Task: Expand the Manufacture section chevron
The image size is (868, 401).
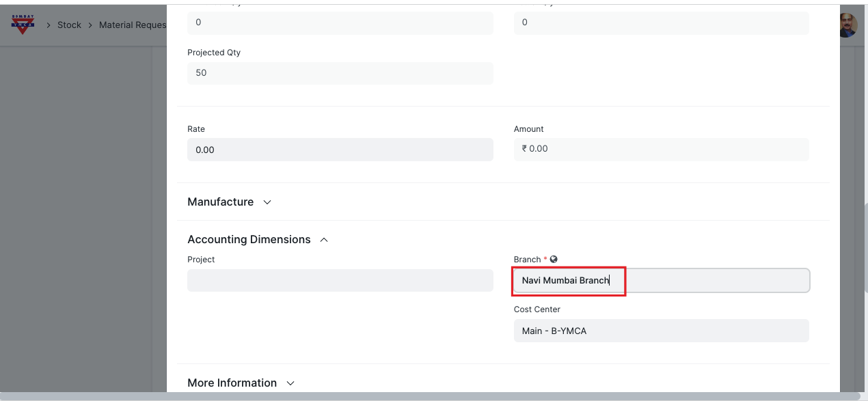Action: (267, 202)
